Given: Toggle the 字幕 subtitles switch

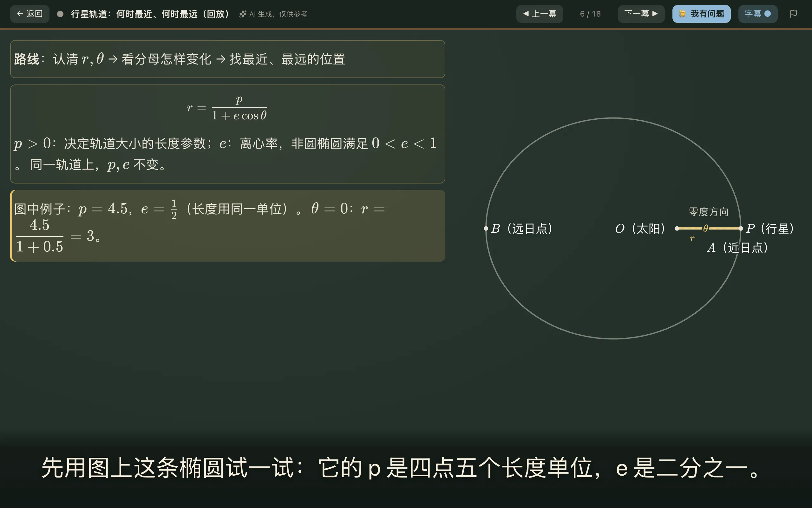Looking at the screenshot, I should tap(758, 14).
